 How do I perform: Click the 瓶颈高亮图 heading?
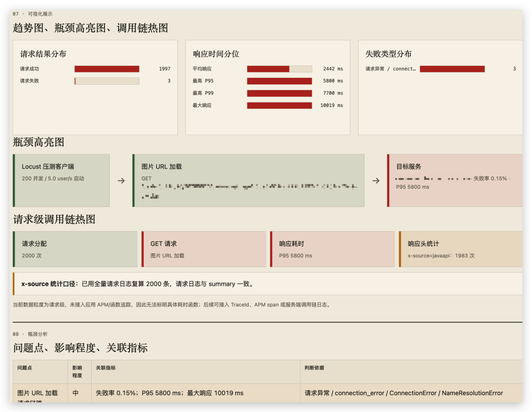(x=39, y=142)
